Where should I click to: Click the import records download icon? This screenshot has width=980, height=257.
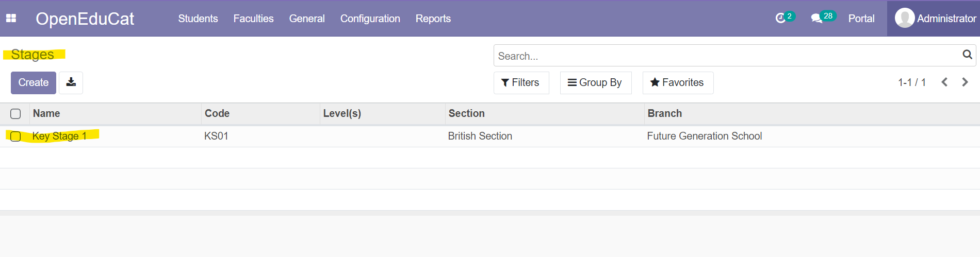[71, 82]
